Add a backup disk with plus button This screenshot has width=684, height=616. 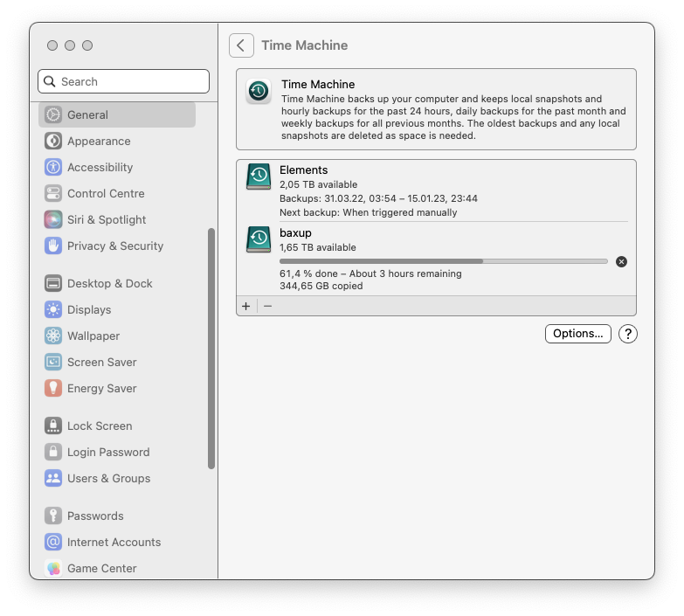[x=246, y=306]
